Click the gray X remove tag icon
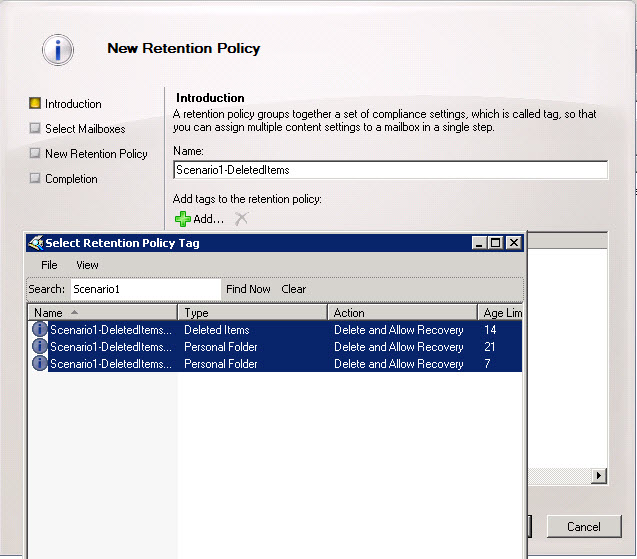 (x=241, y=219)
